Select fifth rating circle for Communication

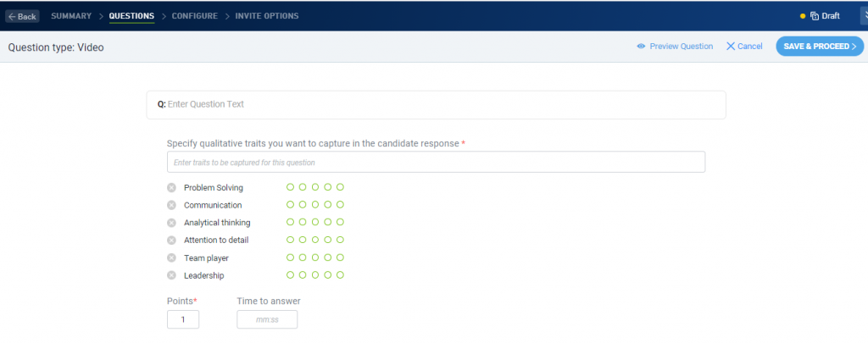(341, 205)
